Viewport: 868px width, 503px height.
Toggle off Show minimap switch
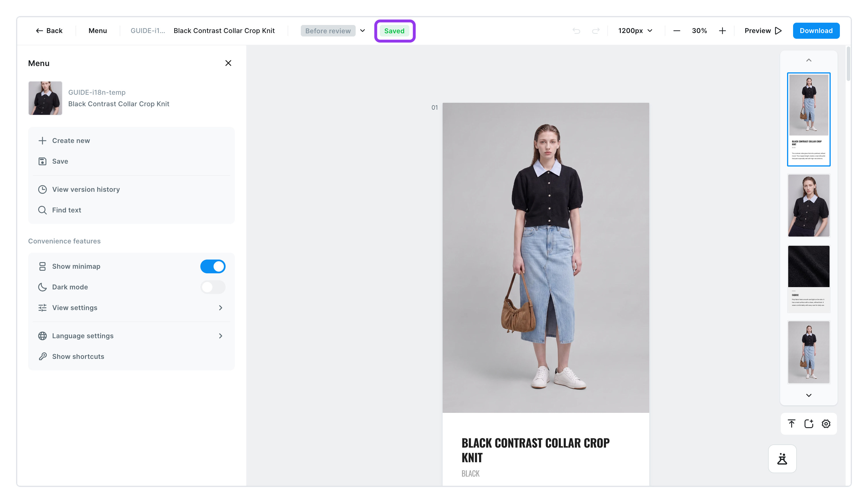(x=213, y=266)
